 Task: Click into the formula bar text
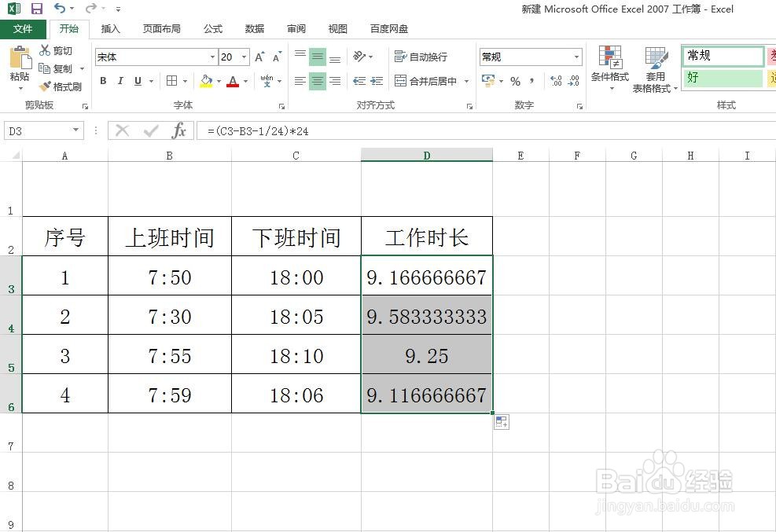click(x=258, y=131)
